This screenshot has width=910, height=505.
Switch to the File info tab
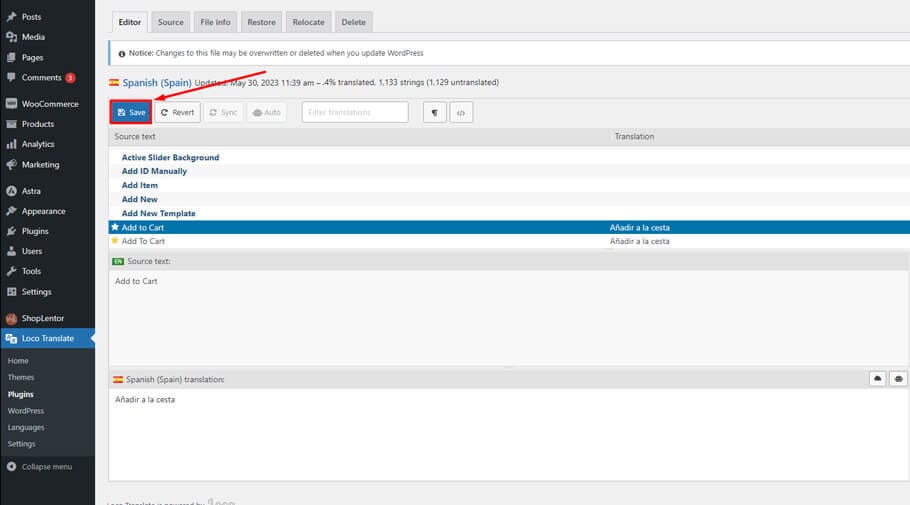tap(215, 22)
